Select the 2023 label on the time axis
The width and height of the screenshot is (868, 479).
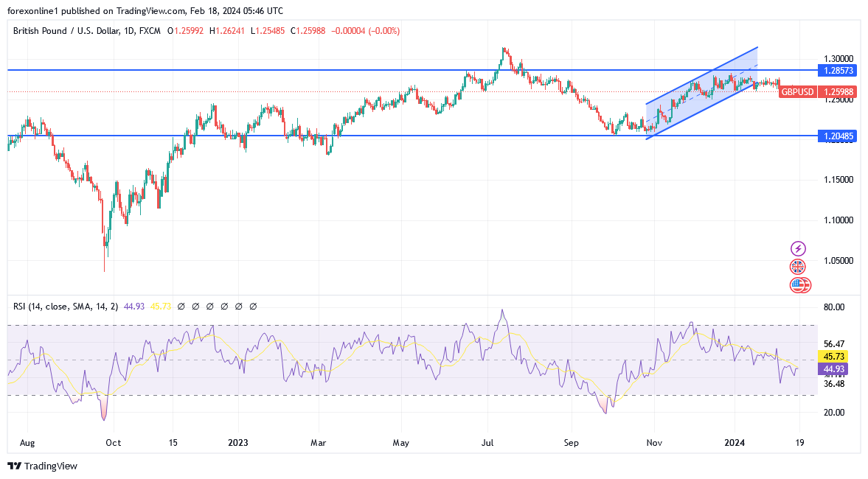click(x=237, y=443)
